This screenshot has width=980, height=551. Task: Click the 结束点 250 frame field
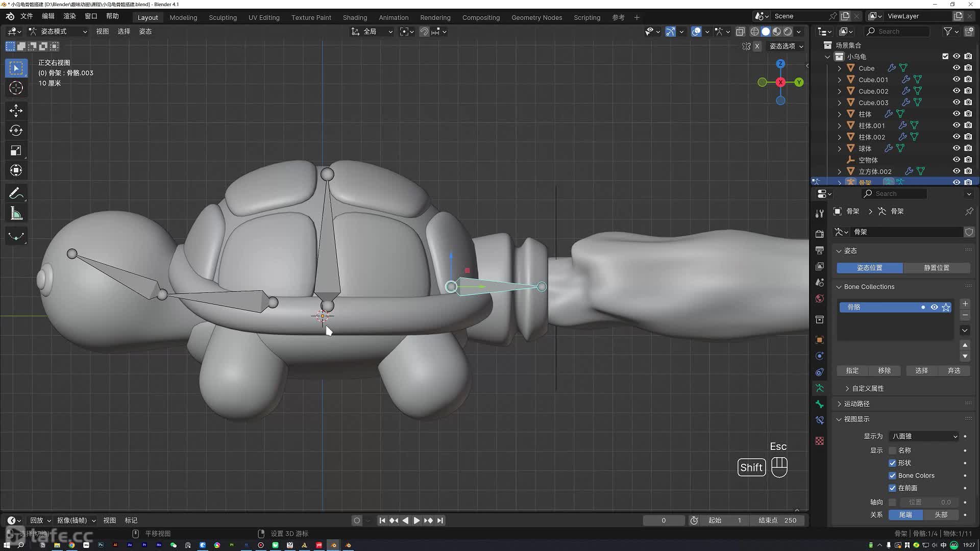tap(777, 520)
